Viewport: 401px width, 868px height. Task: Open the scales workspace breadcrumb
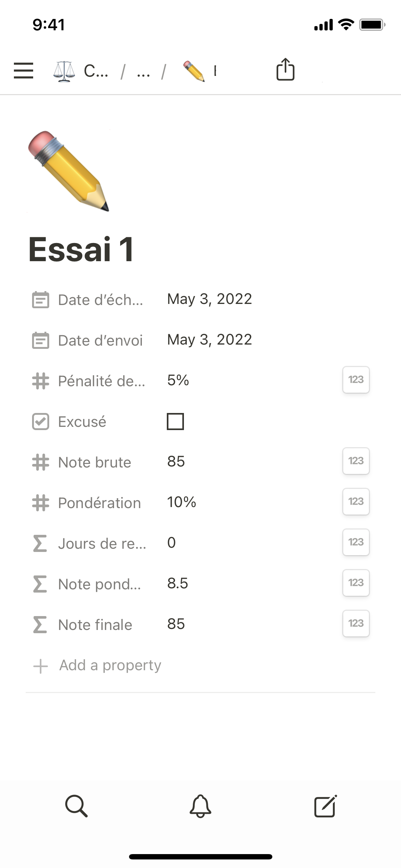pos(81,71)
